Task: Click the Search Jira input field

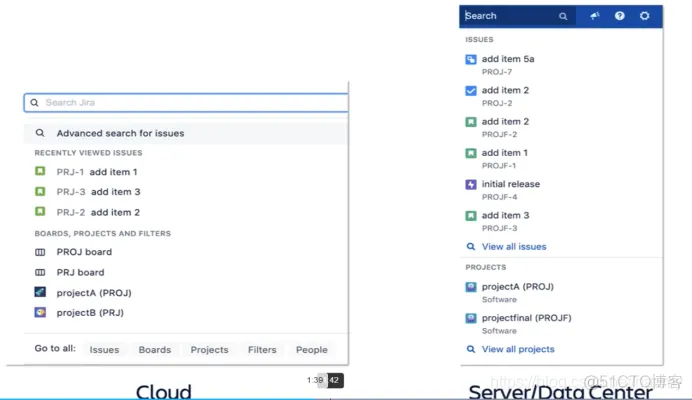Action: pos(186,103)
